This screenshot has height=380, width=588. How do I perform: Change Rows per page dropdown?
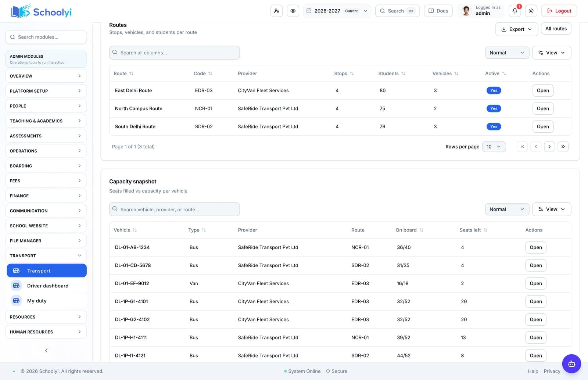(x=494, y=147)
